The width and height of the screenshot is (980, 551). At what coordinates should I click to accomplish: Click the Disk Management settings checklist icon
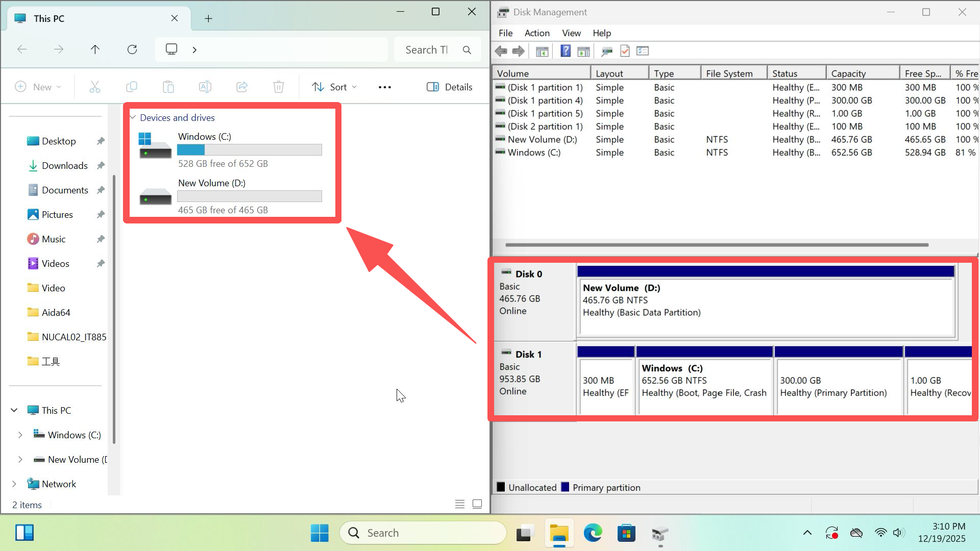pyautogui.click(x=643, y=51)
